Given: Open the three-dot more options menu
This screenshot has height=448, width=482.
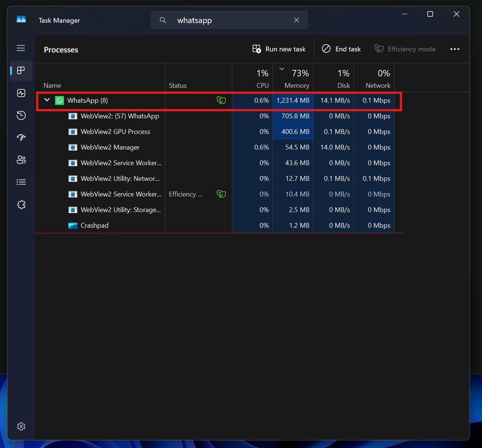Looking at the screenshot, I should (455, 49).
